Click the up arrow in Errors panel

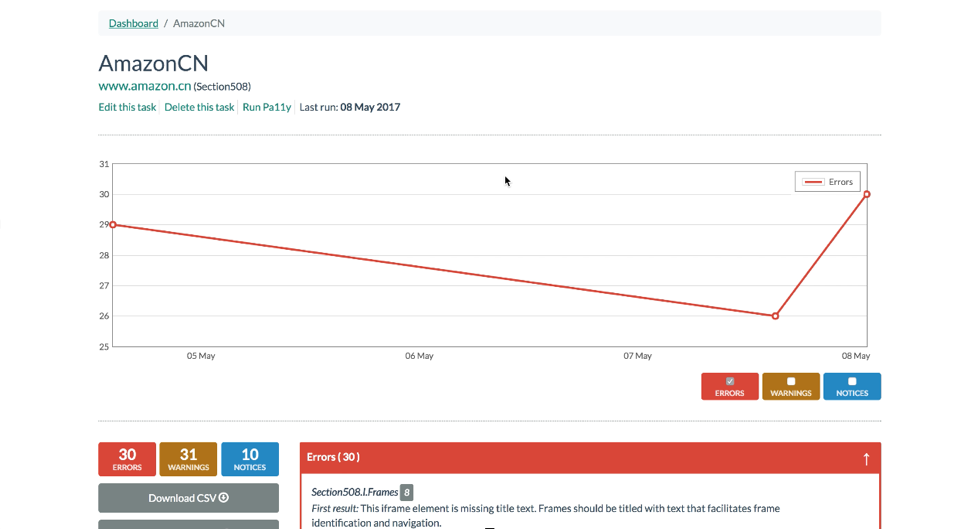tap(866, 459)
